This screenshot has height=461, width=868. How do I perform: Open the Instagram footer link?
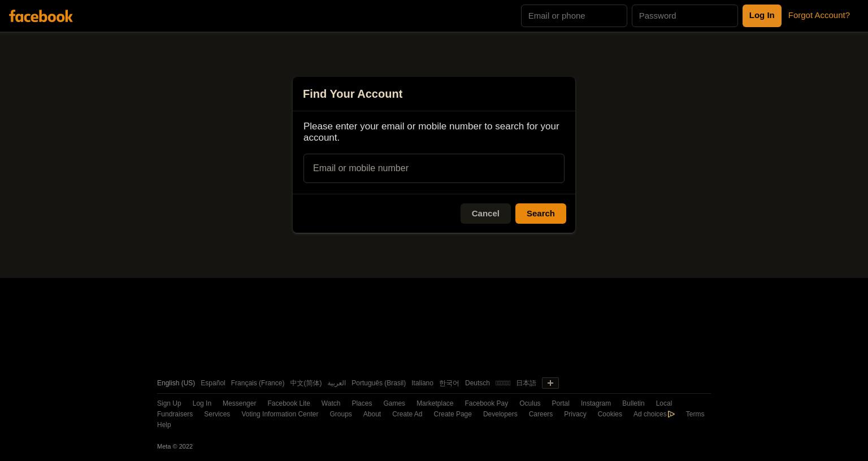[x=596, y=403]
